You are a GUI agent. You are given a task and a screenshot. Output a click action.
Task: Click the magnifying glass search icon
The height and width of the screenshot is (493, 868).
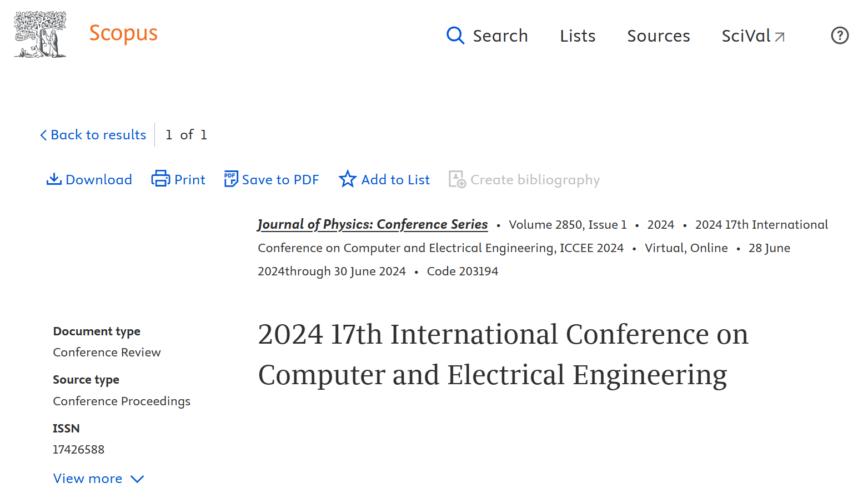pos(455,36)
